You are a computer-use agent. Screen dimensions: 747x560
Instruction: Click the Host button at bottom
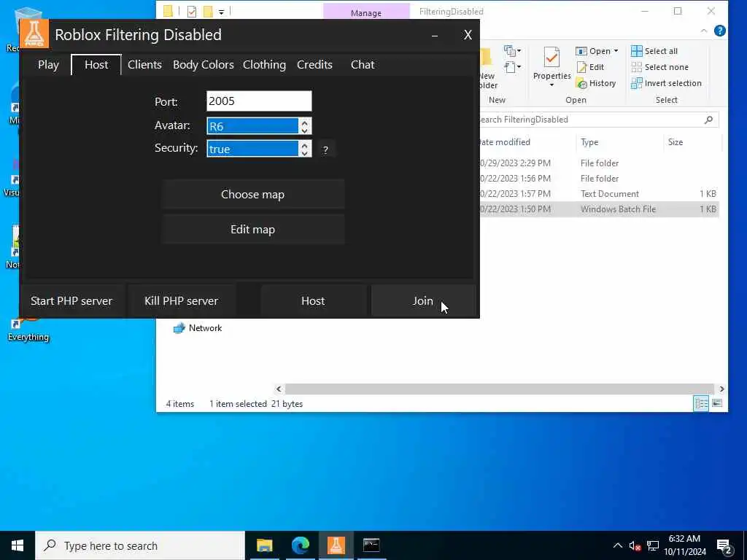[313, 301]
